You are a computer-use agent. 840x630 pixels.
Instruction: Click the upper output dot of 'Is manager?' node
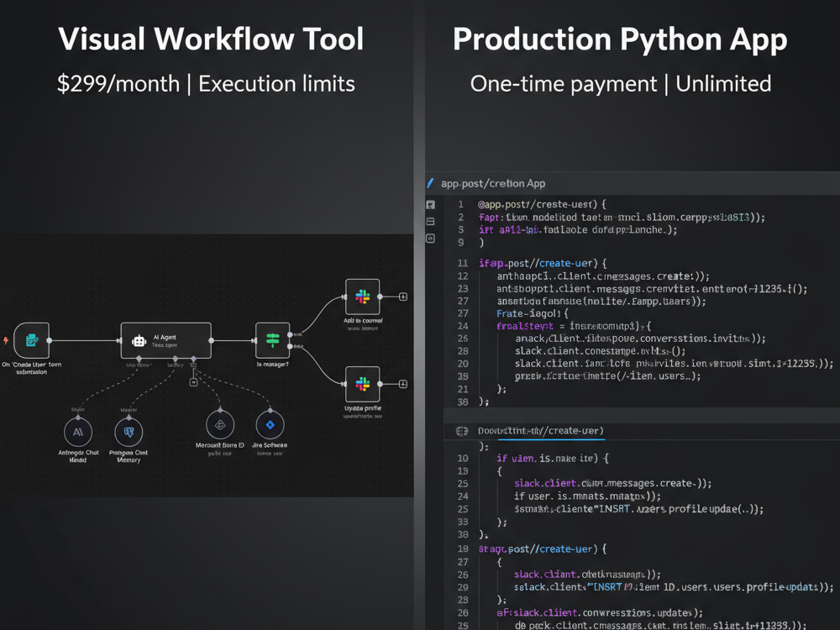290,335
